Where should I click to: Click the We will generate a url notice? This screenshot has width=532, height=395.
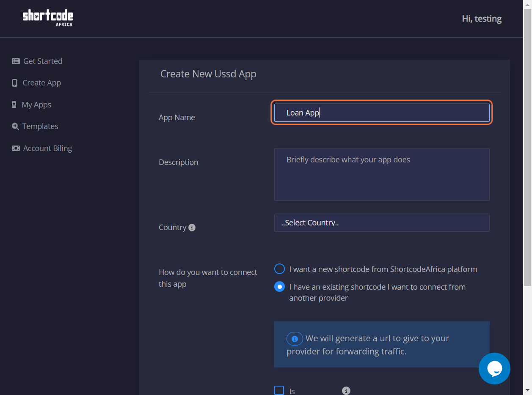click(382, 345)
